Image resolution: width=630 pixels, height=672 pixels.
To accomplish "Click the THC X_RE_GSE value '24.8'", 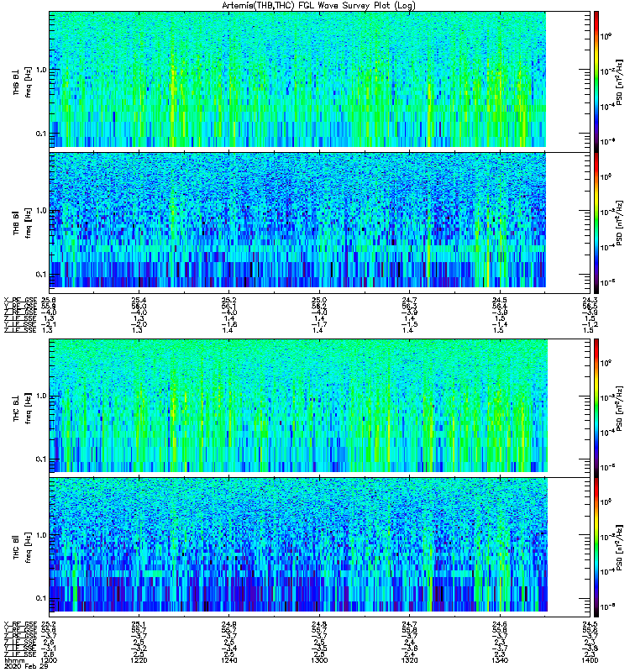I will click(319, 624).
